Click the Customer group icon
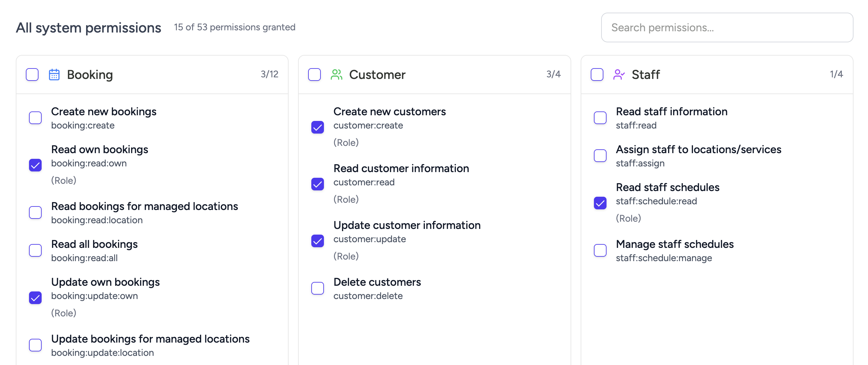The width and height of the screenshot is (868, 365). (336, 75)
